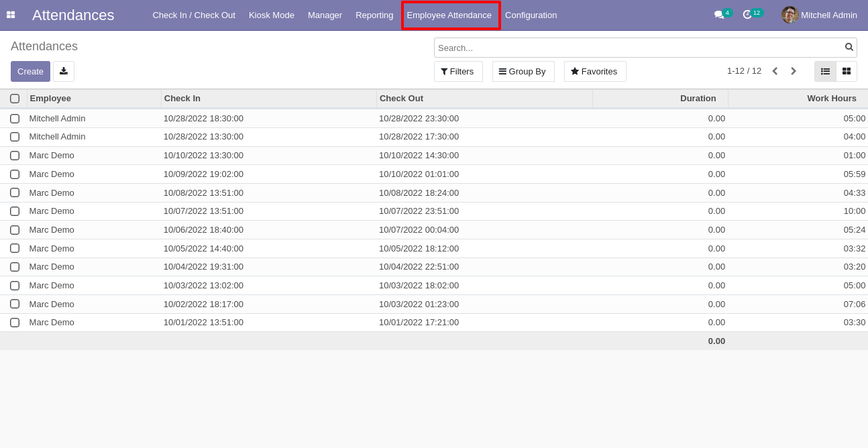Open Kiosk Mode menu item

point(272,15)
